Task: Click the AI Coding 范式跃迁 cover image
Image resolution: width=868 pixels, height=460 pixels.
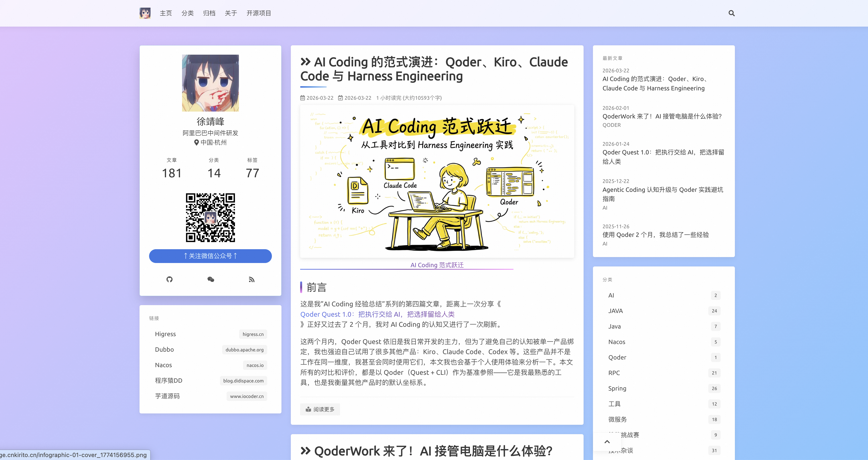Action: point(437,181)
